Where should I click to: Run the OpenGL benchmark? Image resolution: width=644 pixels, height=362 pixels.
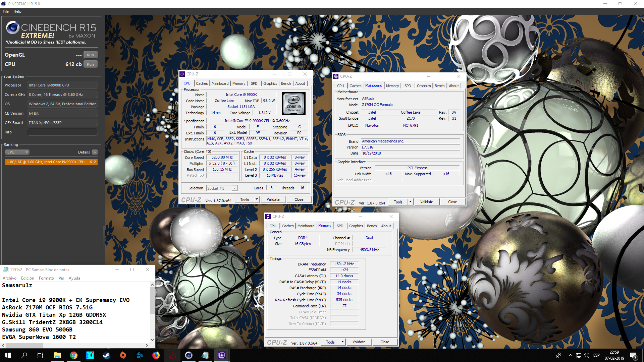coord(91,55)
